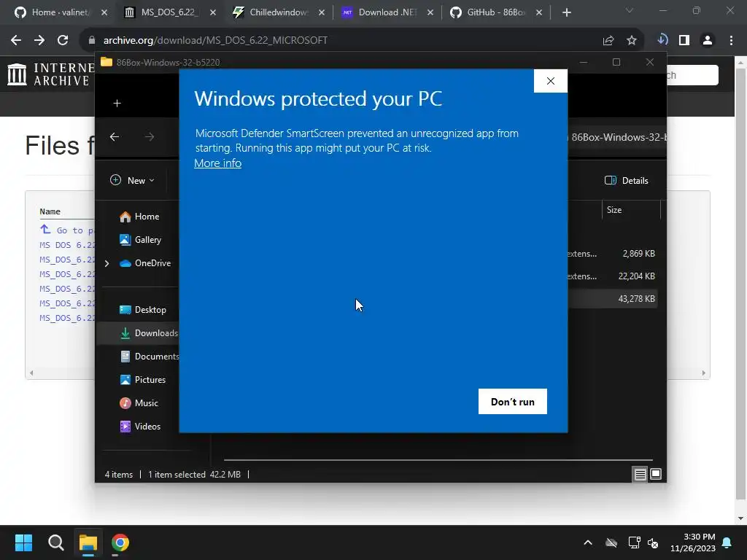Open Chrome profile avatar menu
The image size is (747, 560).
(x=708, y=41)
